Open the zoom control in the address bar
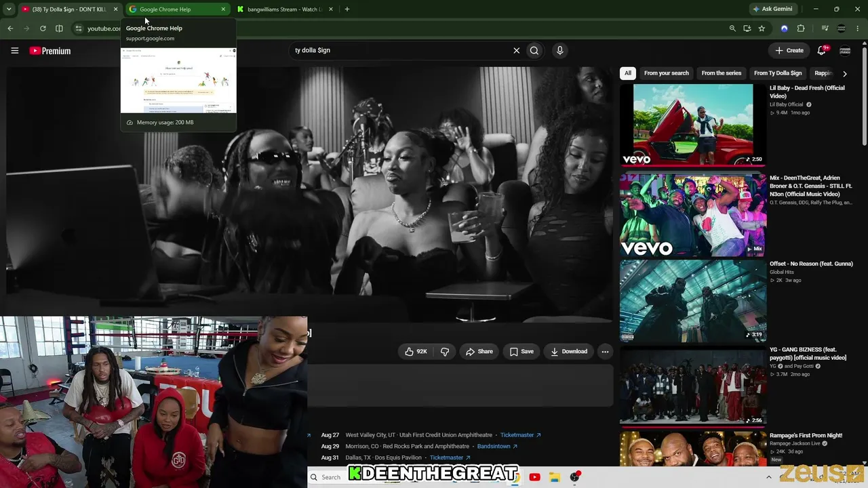Image resolution: width=868 pixels, height=488 pixels. coord(732,28)
